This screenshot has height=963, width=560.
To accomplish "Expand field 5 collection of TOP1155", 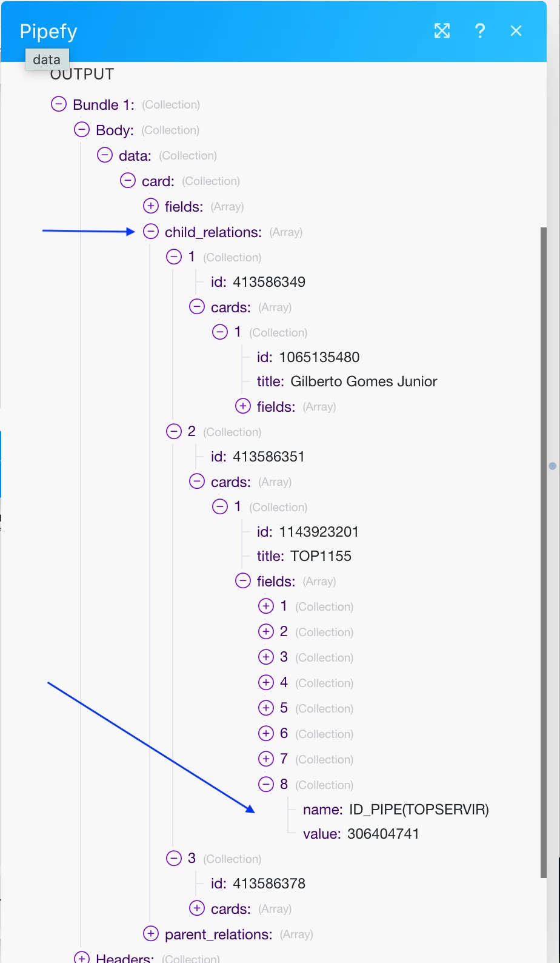I will (x=266, y=708).
